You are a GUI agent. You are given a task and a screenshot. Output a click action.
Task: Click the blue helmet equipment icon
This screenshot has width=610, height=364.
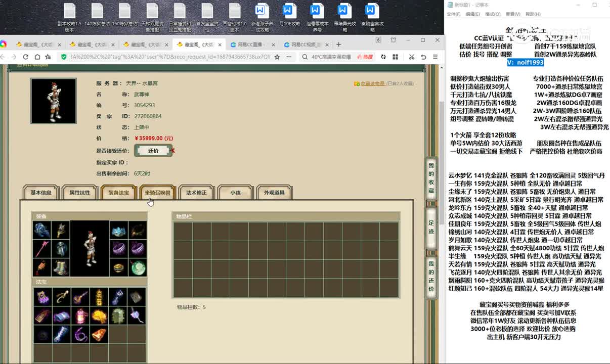41,230
